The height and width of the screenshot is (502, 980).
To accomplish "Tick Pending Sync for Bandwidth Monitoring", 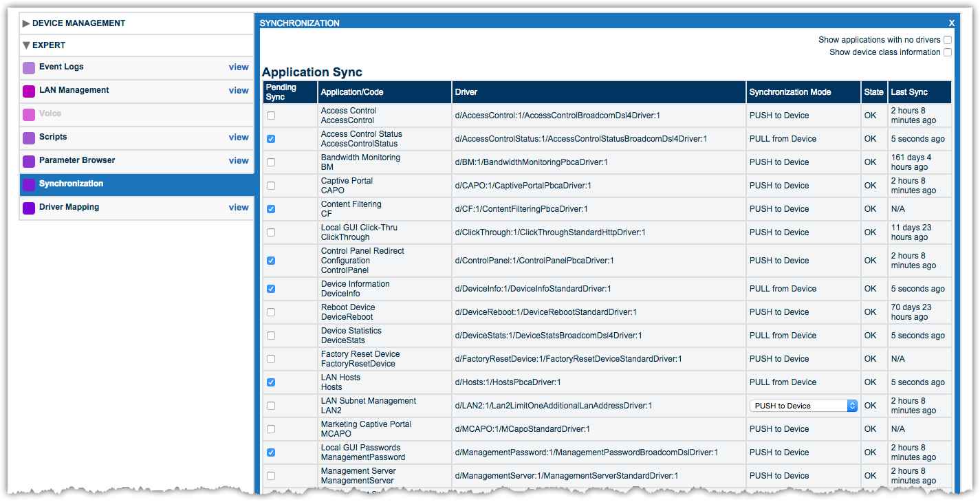I will point(271,162).
